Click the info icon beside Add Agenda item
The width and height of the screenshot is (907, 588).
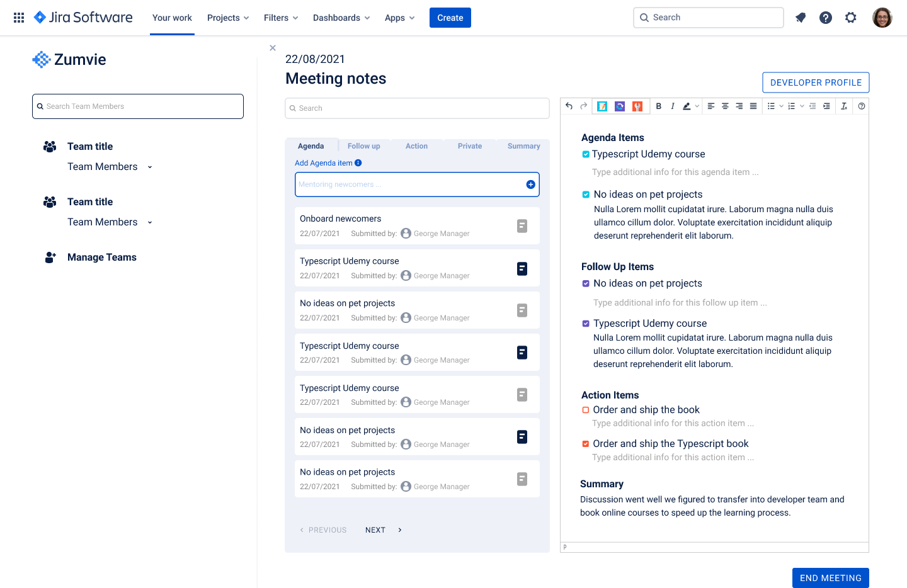pos(358,163)
